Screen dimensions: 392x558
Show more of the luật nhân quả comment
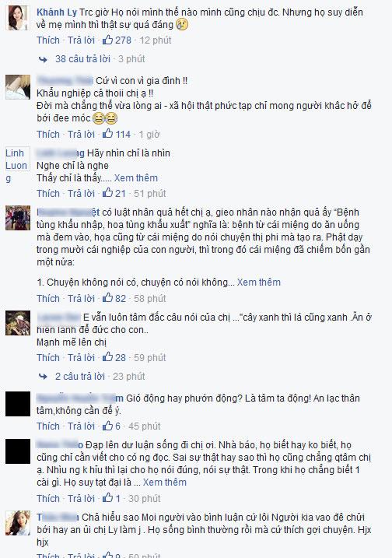tap(258, 282)
